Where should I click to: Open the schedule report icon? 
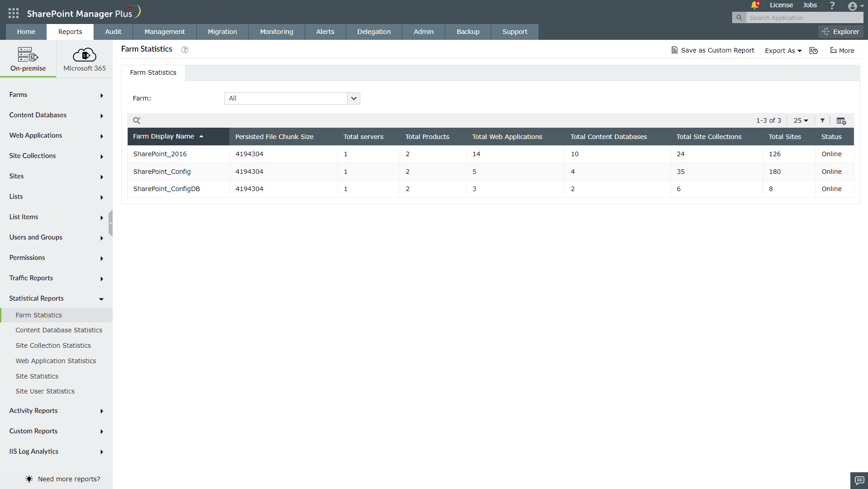point(813,51)
